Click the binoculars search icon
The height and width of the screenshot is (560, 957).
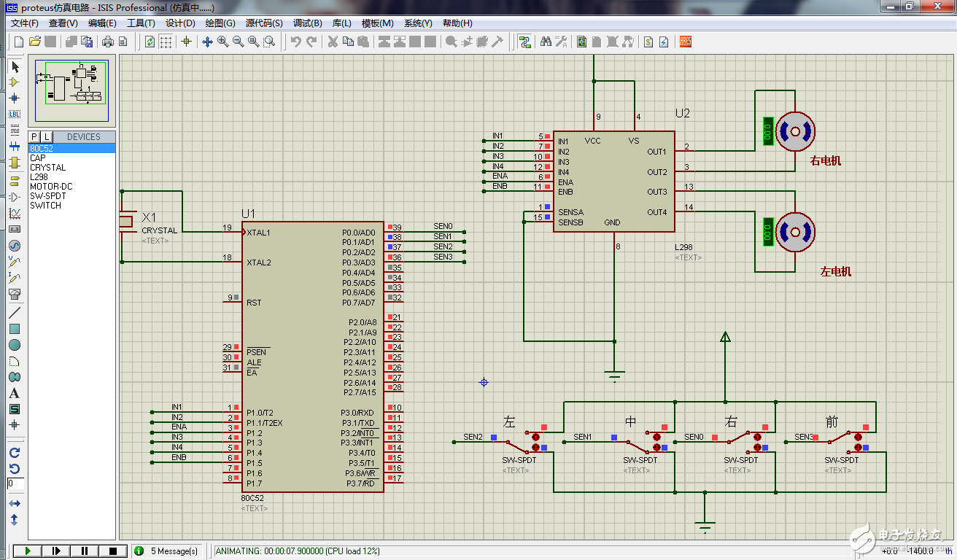[546, 42]
